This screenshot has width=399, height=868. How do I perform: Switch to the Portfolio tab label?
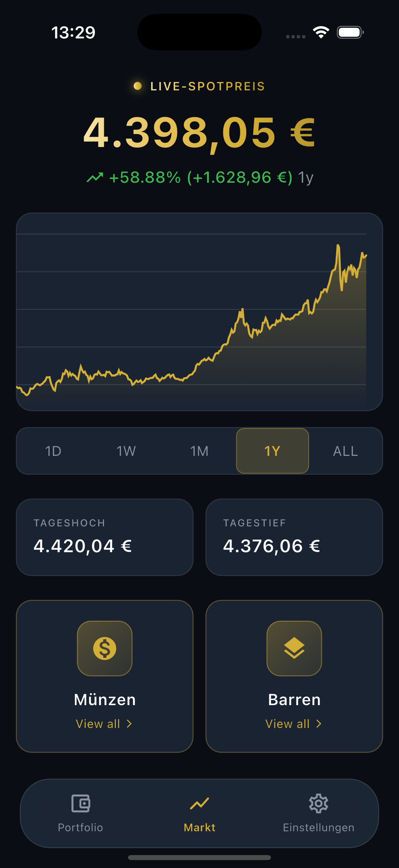(80, 828)
